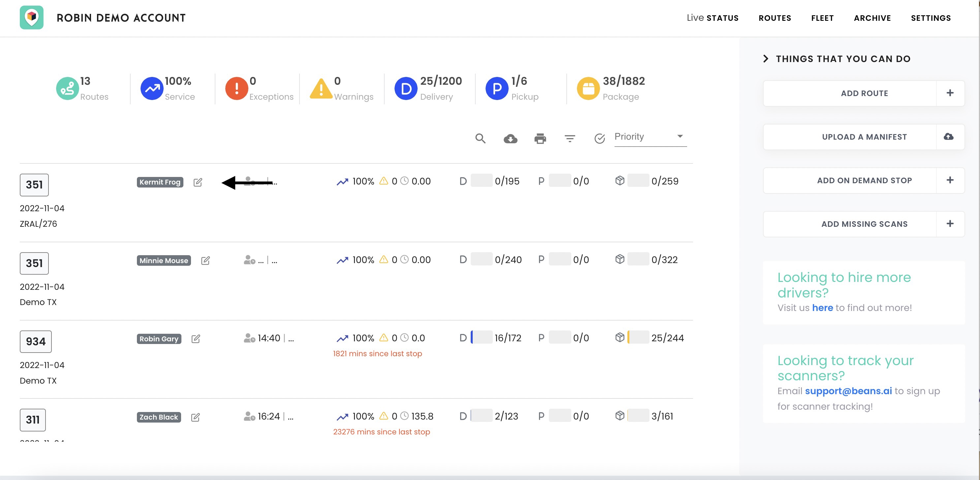Open the Fleet menu item
This screenshot has width=980, height=480.
pos(822,18)
